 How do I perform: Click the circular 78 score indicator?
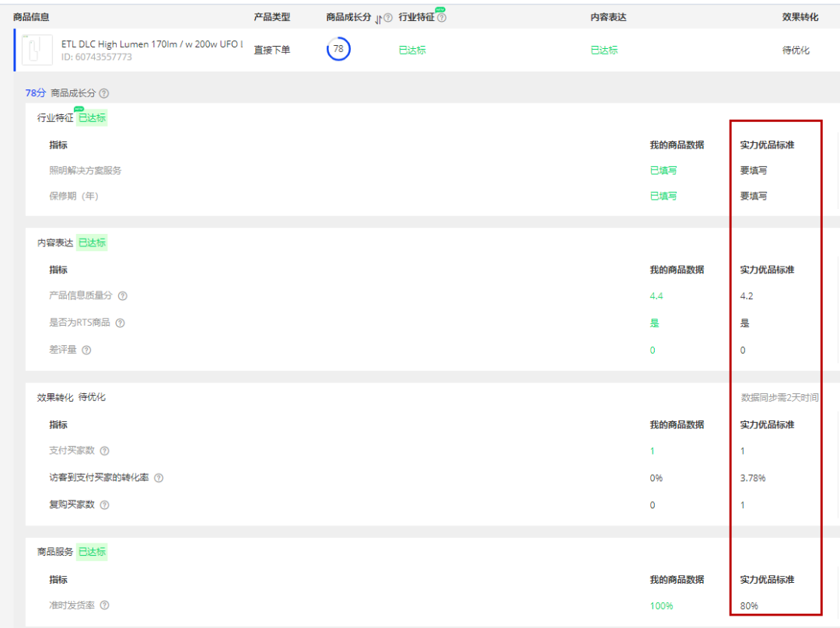coord(338,49)
